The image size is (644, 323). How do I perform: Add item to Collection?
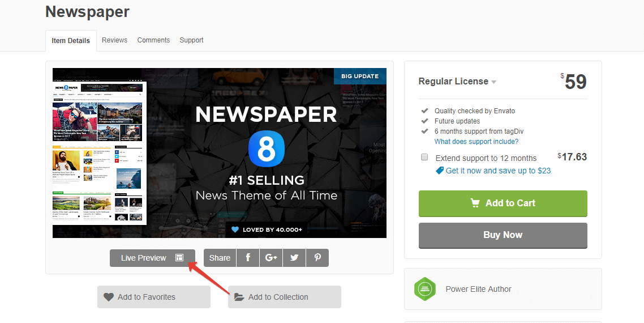click(x=285, y=297)
